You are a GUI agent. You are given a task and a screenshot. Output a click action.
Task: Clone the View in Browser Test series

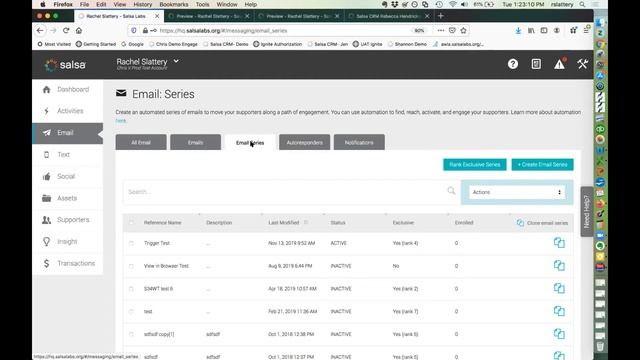(559, 266)
